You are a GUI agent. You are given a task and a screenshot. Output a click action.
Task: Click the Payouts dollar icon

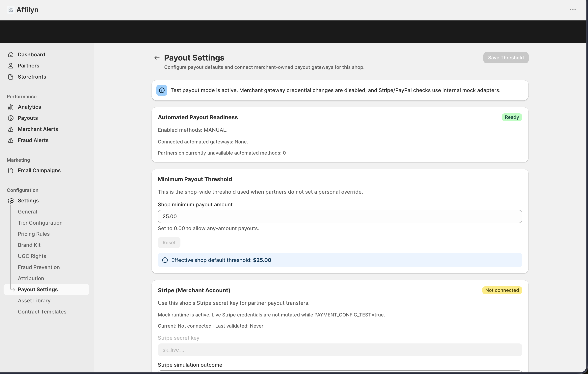(11, 118)
